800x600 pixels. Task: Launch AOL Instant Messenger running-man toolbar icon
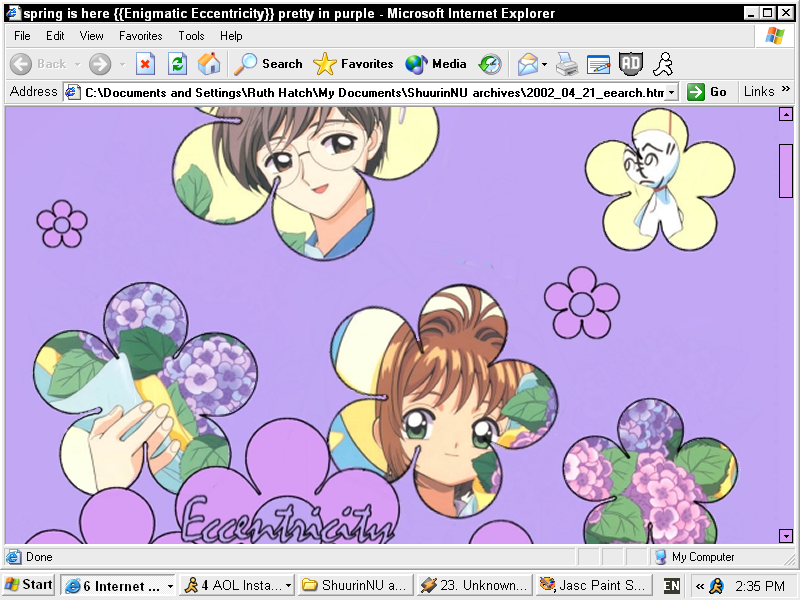tap(663, 64)
